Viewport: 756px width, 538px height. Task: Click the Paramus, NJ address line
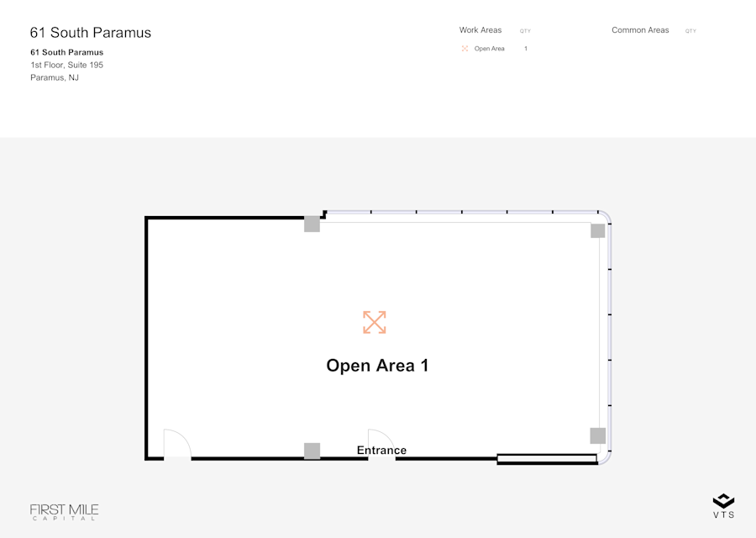(x=55, y=77)
